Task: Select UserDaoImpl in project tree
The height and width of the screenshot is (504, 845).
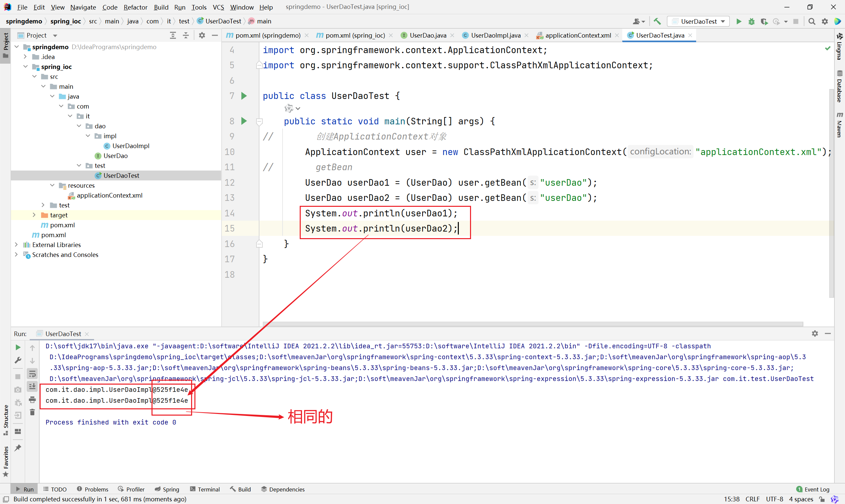Action: 131,146
